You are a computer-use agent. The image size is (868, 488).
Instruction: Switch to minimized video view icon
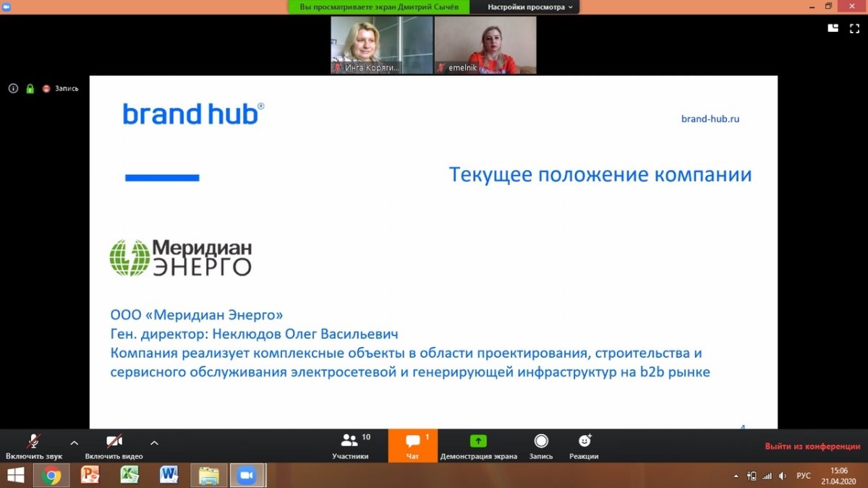tap(833, 29)
